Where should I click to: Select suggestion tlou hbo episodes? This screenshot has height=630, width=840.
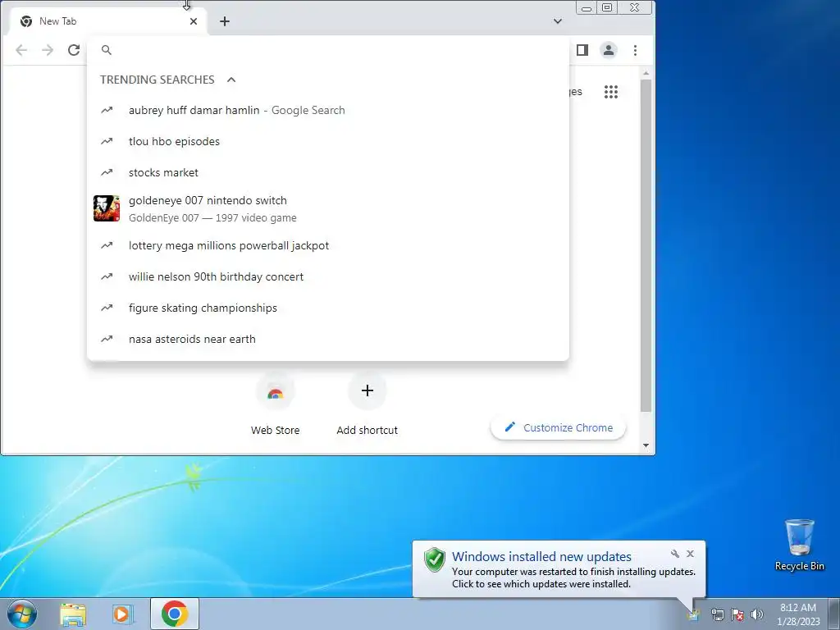click(328, 141)
